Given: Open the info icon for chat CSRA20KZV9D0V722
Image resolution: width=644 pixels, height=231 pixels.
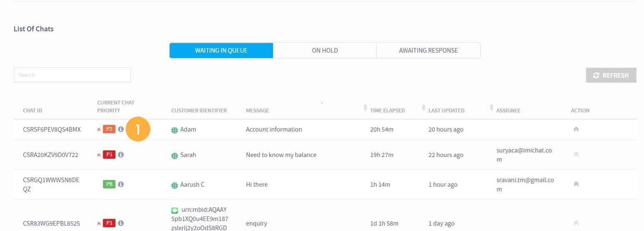Looking at the screenshot, I should point(121,155).
